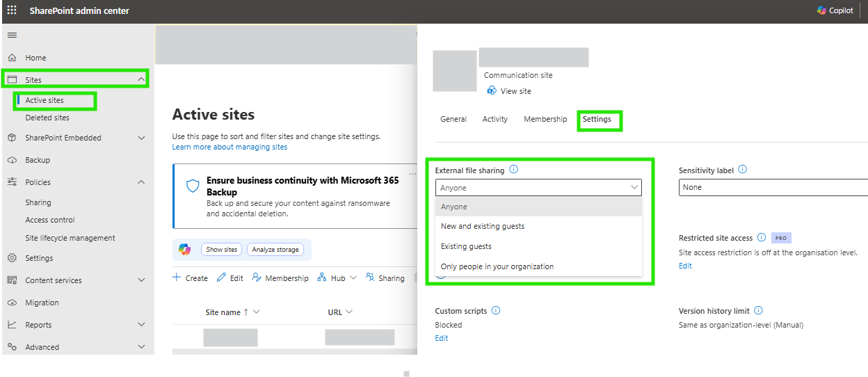Switch to the Activity tab
The width and height of the screenshot is (868, 377).
click(x=495, y=119)
